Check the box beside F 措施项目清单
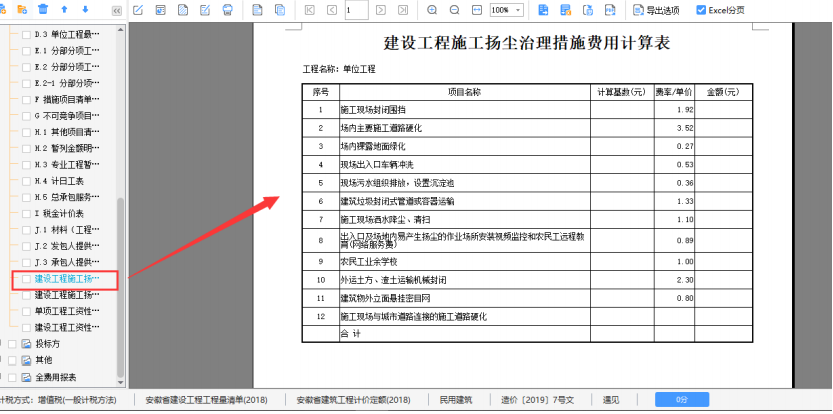Screen dimensions: 833x414 coord(26,99)
